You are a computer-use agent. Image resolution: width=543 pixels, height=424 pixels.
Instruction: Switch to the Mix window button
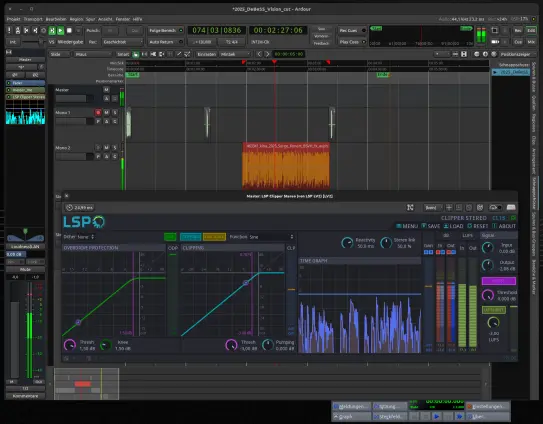pyautogui.click(x=531, y=42)
